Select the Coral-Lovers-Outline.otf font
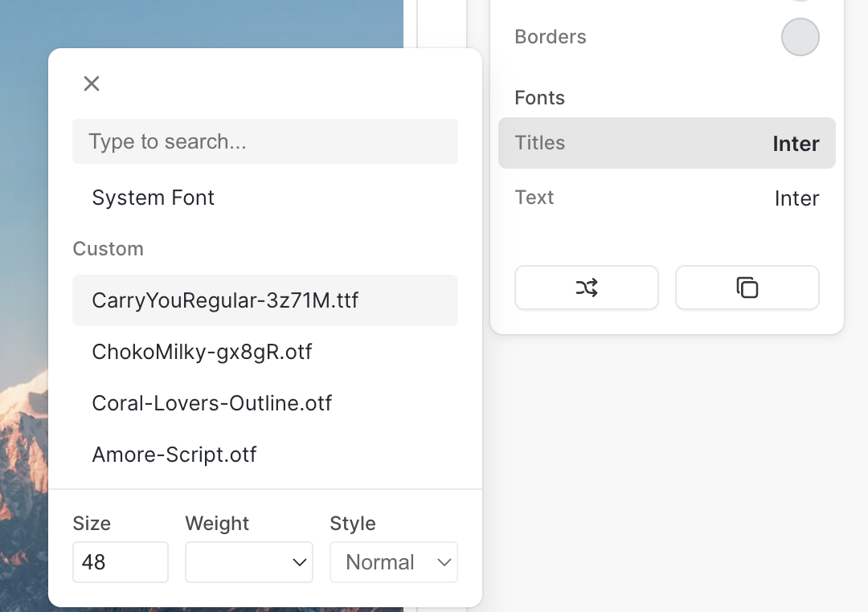The image size is (868, 612). click(211, 403)
